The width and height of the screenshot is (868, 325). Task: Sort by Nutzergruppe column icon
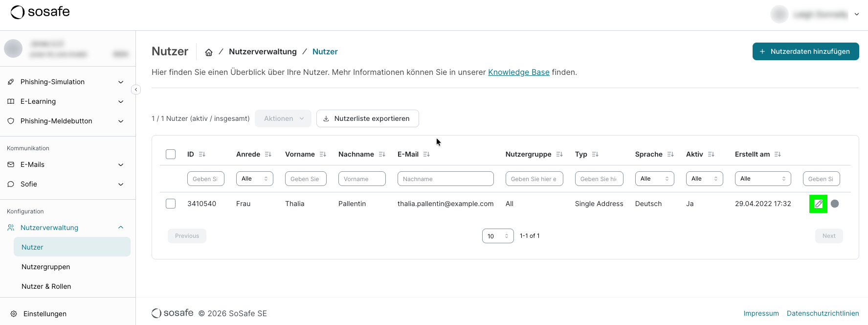[x=559, y=154]
